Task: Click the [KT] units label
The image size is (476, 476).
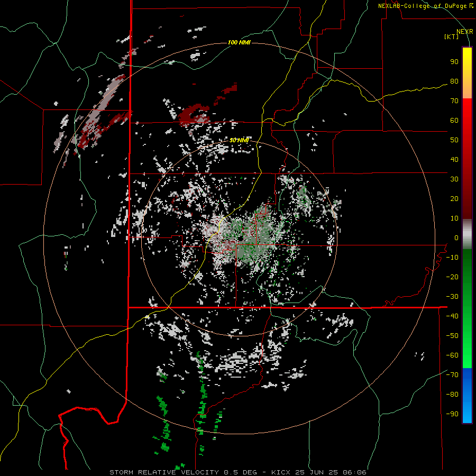Action: [452, 36]
